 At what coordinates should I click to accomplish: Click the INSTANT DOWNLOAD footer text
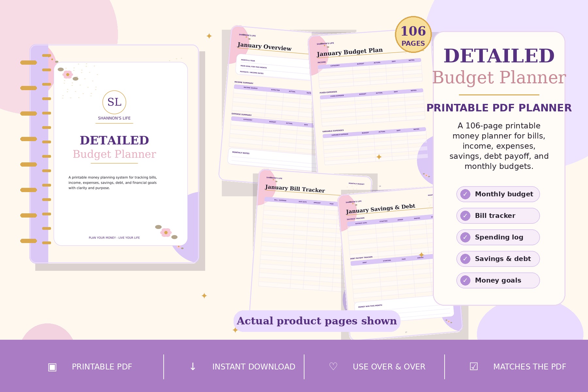pyautogui.click(x=254, y=367)
